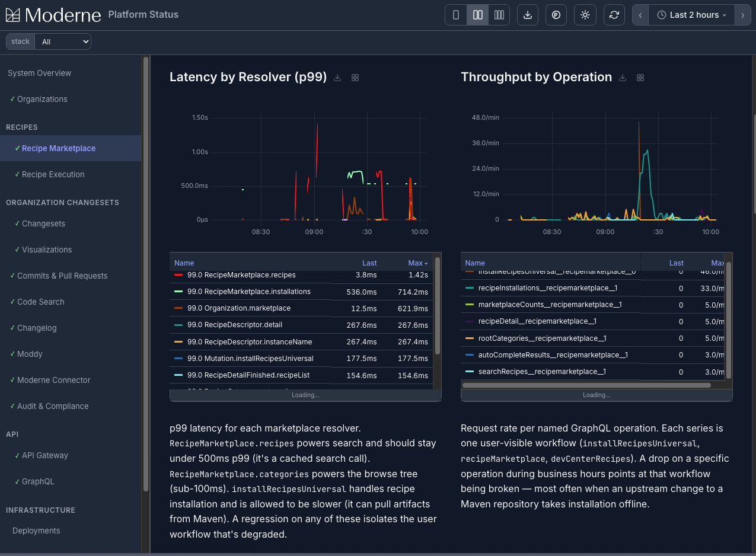Download Throughput by Operation panel data
Viewport: 756px width, 556px height.
pos(623,78)
